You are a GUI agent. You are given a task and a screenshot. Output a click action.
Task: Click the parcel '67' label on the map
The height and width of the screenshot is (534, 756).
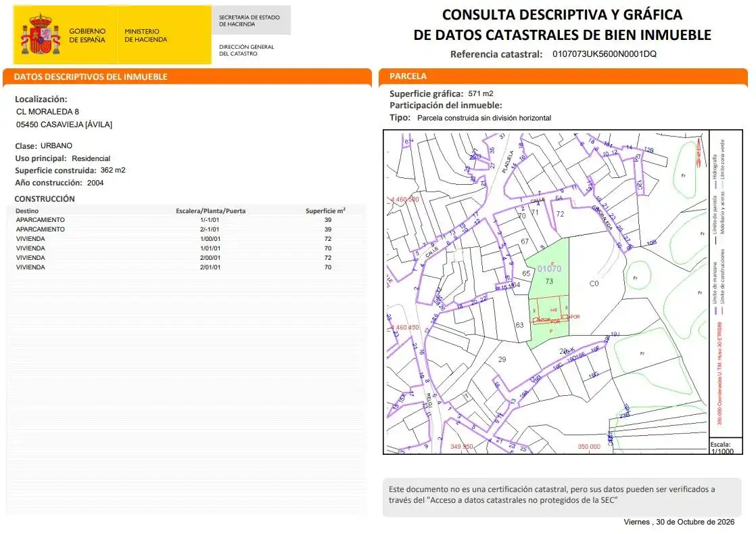coord(525,241)
